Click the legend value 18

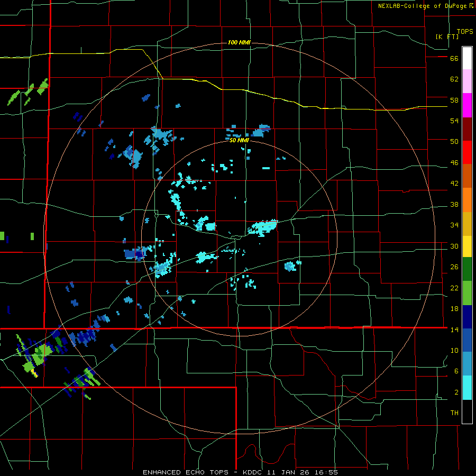click(454, 309)
